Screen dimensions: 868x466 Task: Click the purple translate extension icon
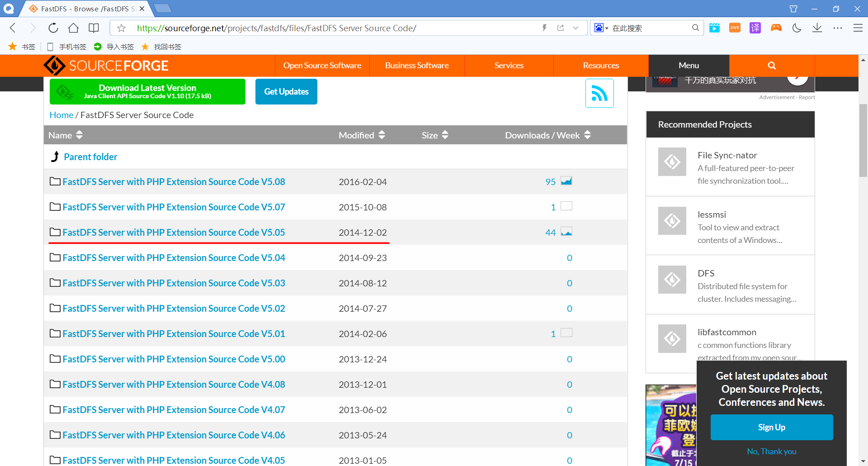[755, 28]
